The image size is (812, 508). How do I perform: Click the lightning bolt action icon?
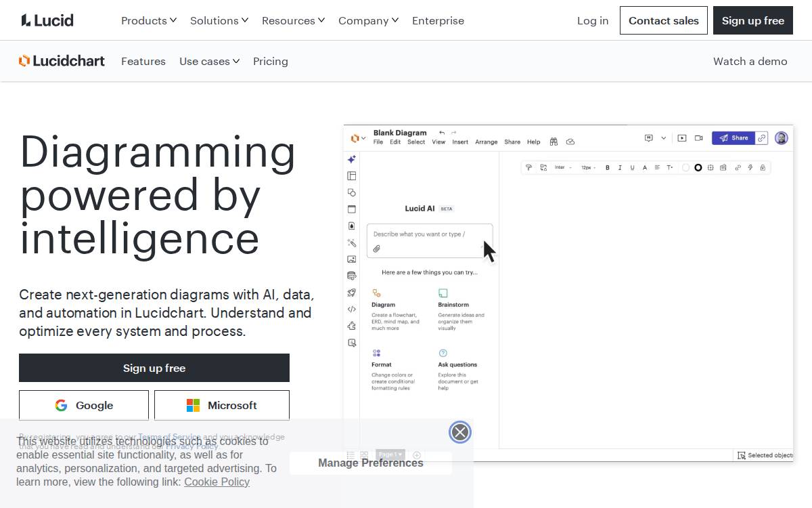750,167
